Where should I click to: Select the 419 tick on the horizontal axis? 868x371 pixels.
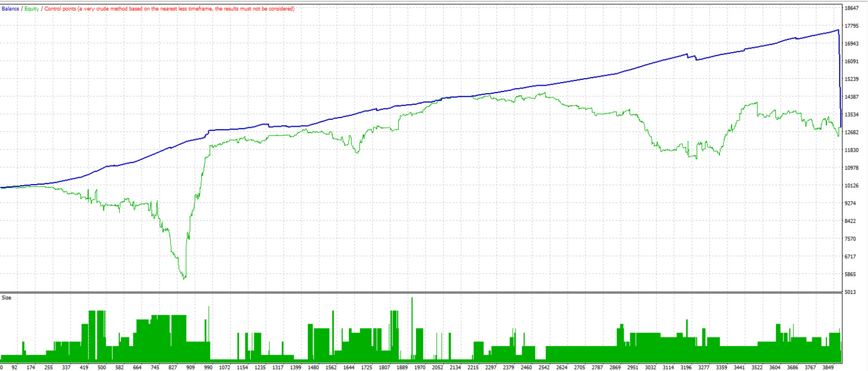pyautogui.click(x=84, y=368)
